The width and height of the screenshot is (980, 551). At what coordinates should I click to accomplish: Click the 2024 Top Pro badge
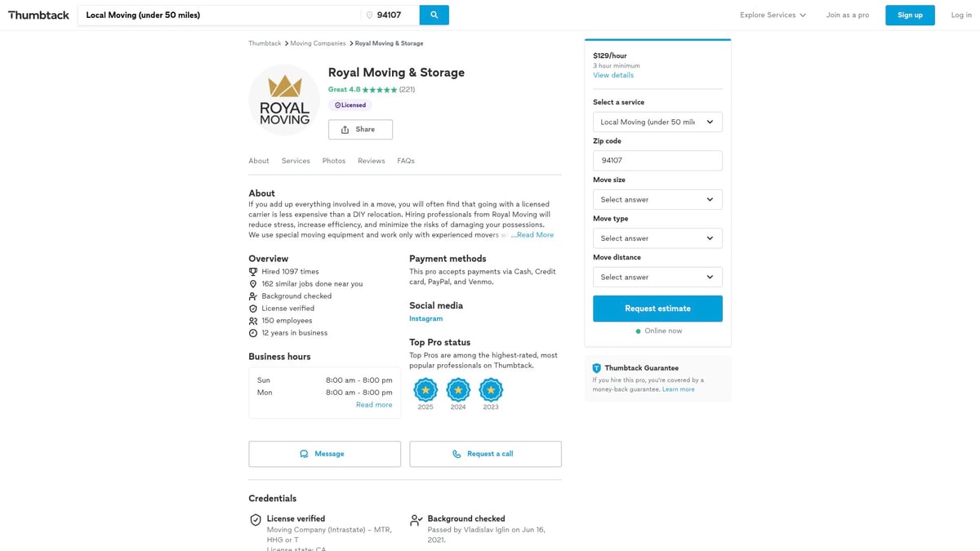point(458,390)
